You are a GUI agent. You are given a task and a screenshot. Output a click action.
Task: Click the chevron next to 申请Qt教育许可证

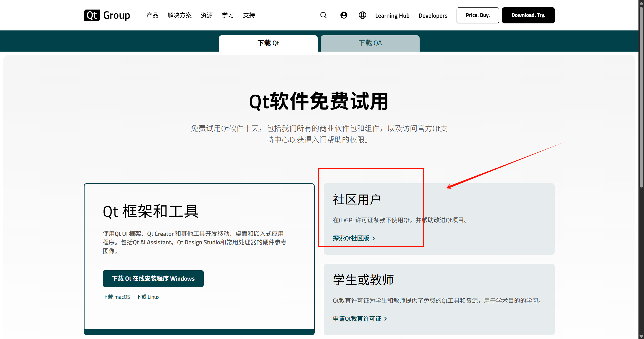(386, 319)
